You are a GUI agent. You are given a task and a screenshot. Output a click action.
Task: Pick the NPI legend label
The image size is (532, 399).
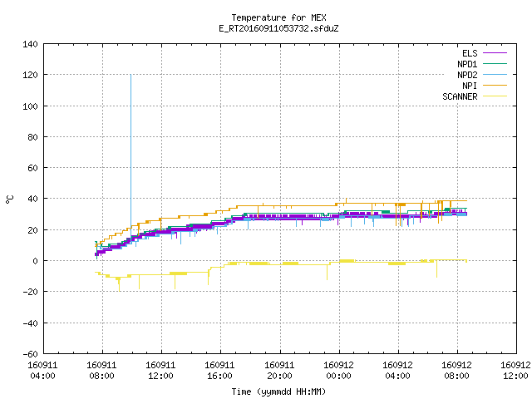(x=470, y=86)
